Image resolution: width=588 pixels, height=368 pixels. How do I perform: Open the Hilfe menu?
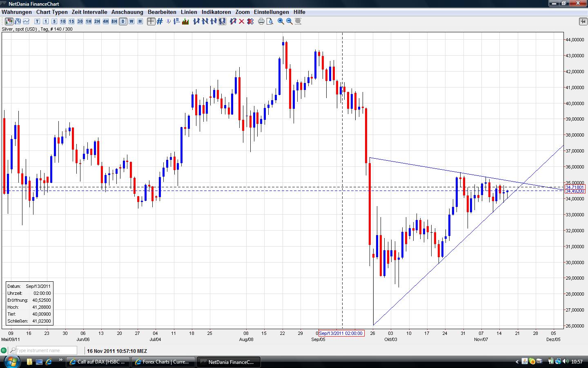point(299,12)
